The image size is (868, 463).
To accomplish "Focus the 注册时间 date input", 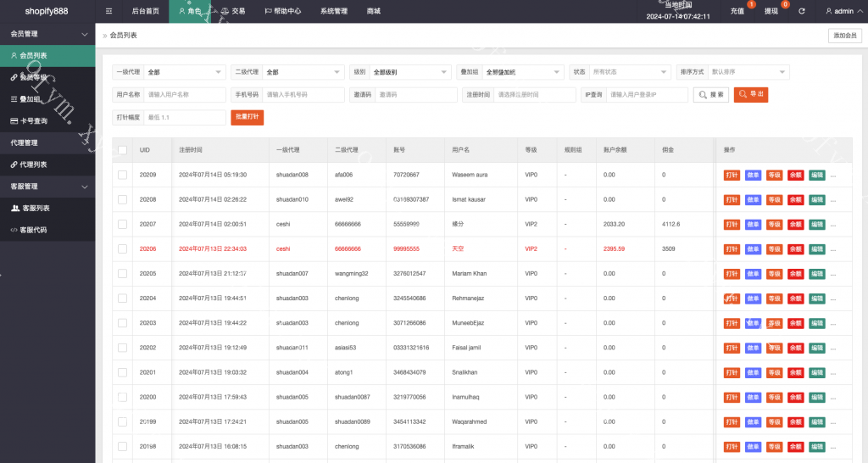I will point(535,95).
